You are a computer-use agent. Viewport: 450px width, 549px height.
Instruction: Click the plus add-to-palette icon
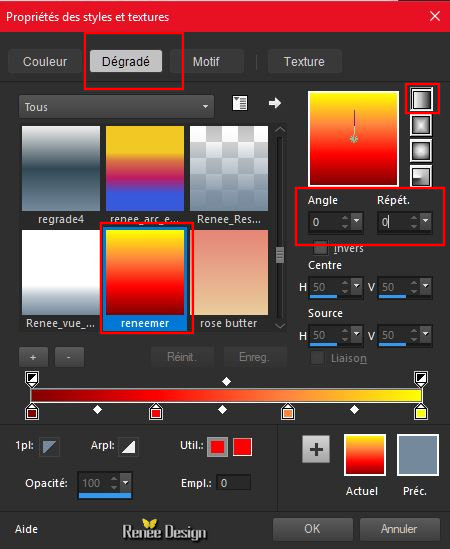pos(316,449)
